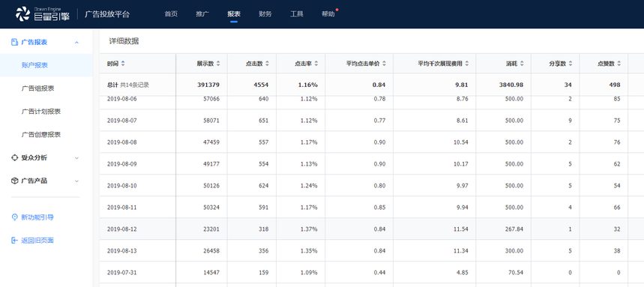Expand the 受众分析 section
The height and width of the screenshot is (287, 644).
pyautogui.click(x=76, y=158)
